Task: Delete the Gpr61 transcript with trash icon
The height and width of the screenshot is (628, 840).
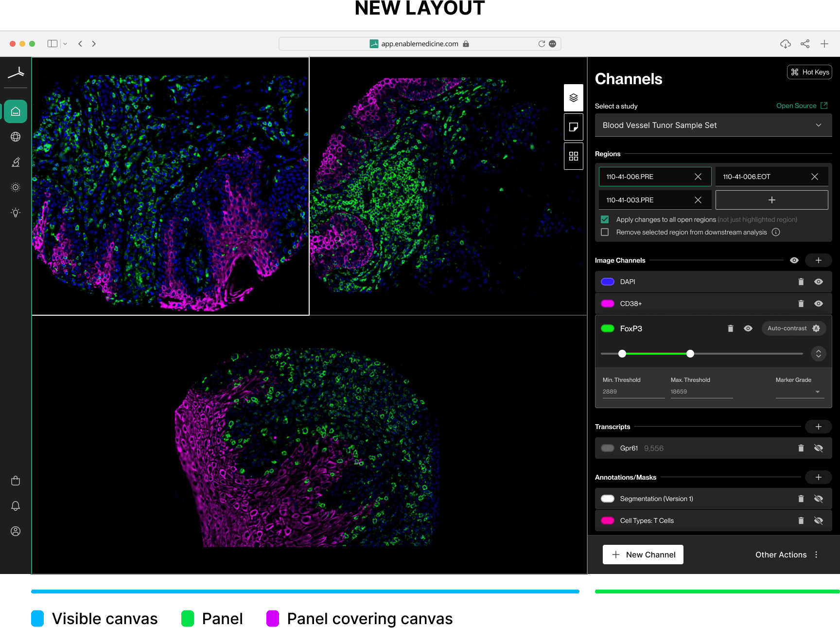Action: point(801,448)
